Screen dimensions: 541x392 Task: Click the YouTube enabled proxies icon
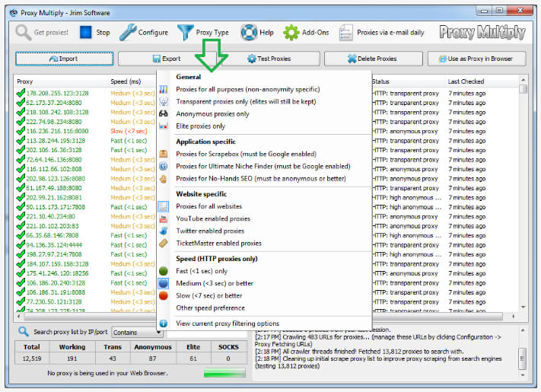point(164,218)
